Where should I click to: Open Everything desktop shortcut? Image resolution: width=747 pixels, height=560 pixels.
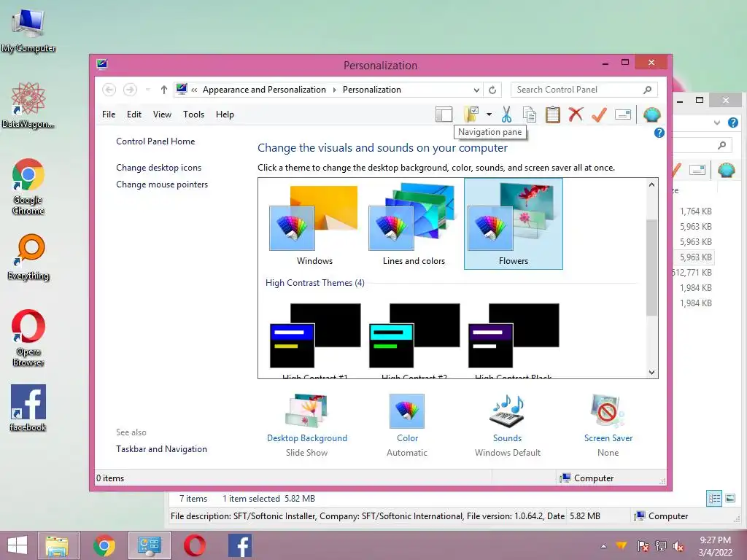(28, 257)
